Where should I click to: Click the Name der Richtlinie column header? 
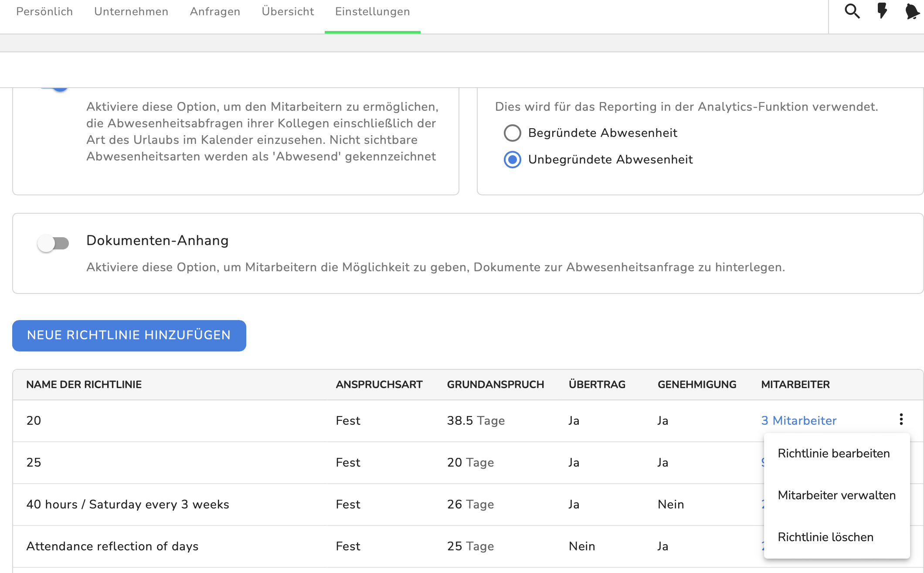(84, 385)
